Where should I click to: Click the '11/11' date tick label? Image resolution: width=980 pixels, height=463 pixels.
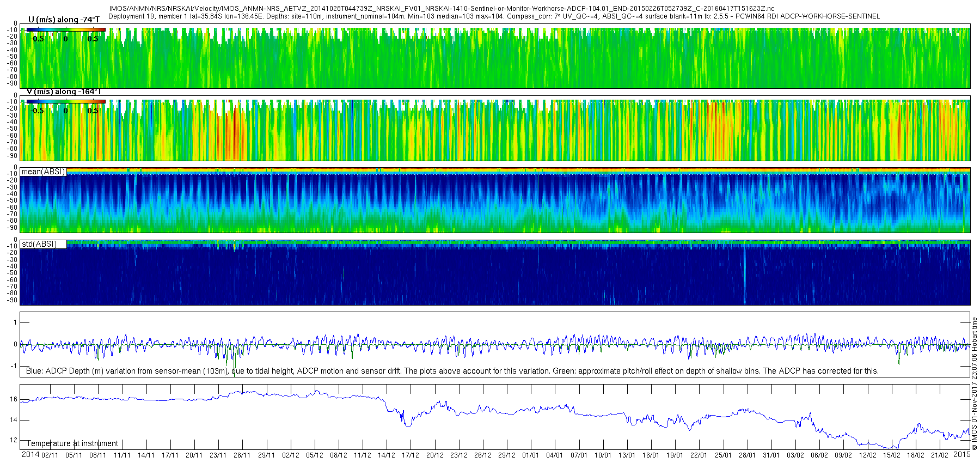coord(122,455)
